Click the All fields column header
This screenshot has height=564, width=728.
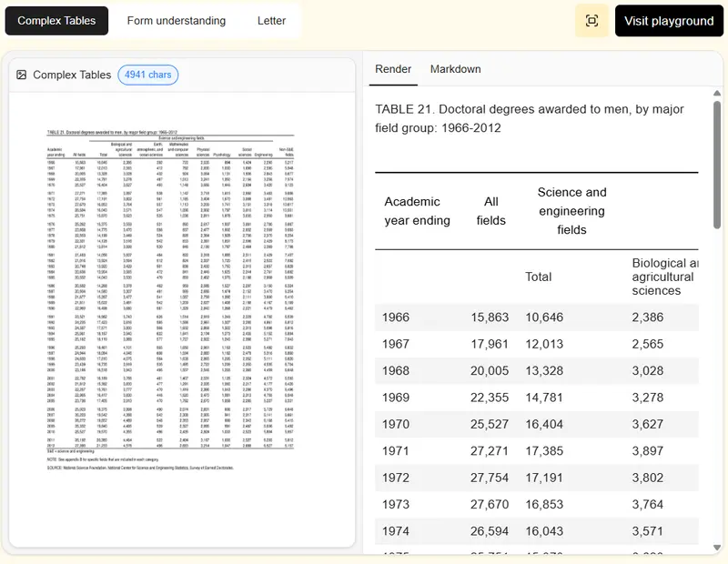click(491, 210)
